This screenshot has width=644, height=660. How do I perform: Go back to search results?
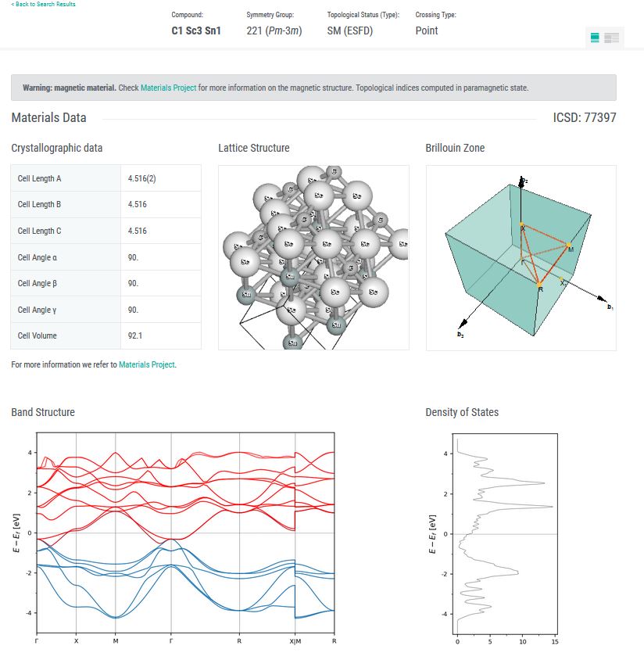pyautogui.click(x=44, y=5)
